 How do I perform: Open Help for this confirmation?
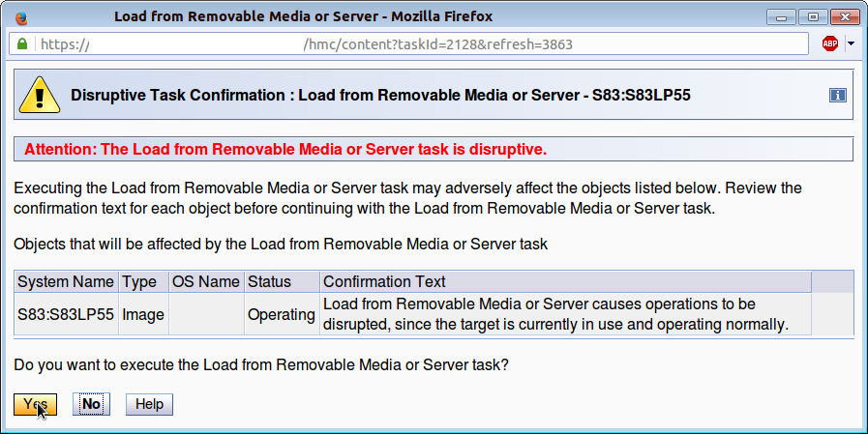[149, 404]
